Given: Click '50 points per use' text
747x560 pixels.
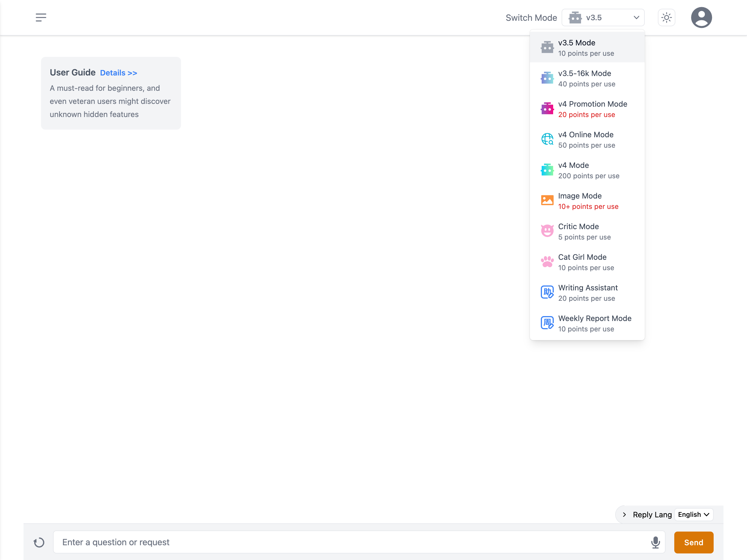Looking at the screenshot, I should (x=586, y=145).
